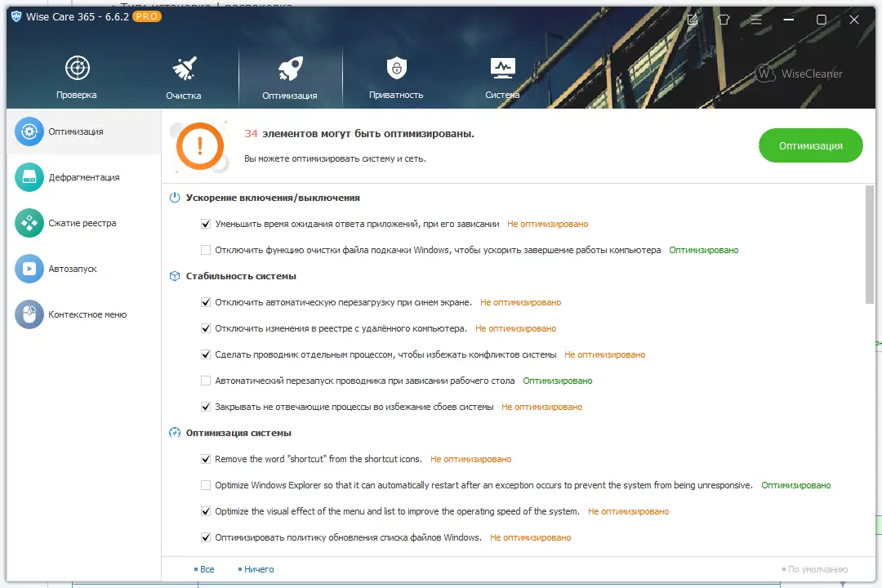Click the Дефрагментация disk icon in the sidebar
The image size is (882, 588).
pyautogui.click(x=29, y=177)
